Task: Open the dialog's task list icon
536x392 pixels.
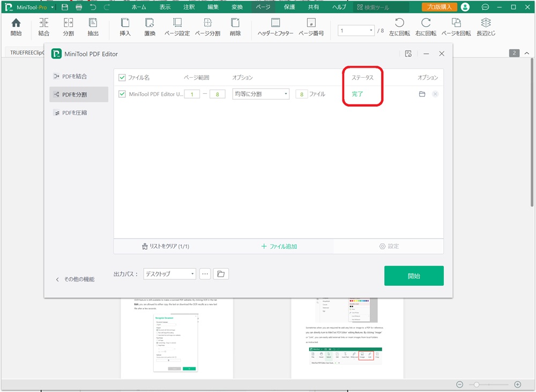Action: 408,54
